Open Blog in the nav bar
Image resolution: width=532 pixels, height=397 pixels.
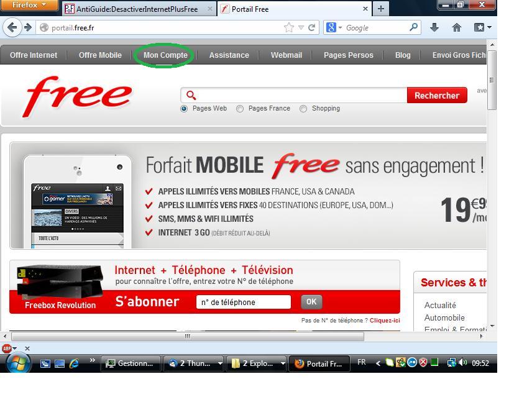point(403,55)
